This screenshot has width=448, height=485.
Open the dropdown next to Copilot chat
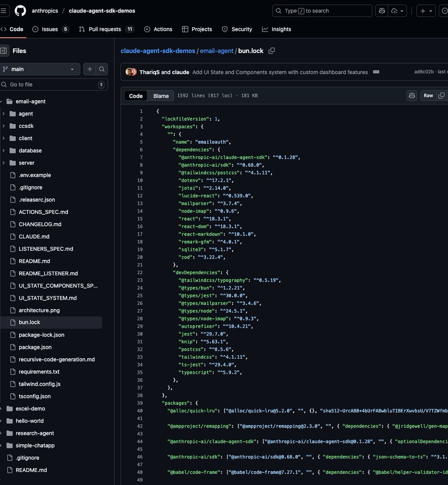point(397,11)
